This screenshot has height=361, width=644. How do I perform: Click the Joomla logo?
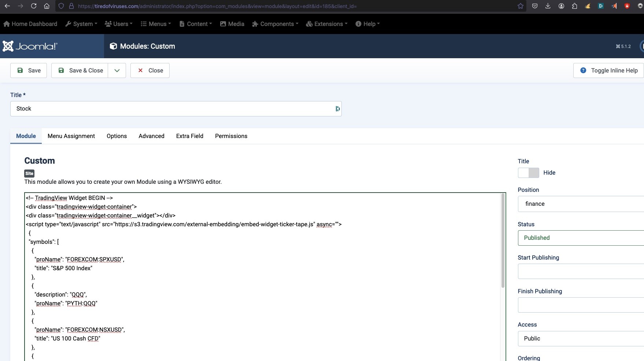coord(30,46)
